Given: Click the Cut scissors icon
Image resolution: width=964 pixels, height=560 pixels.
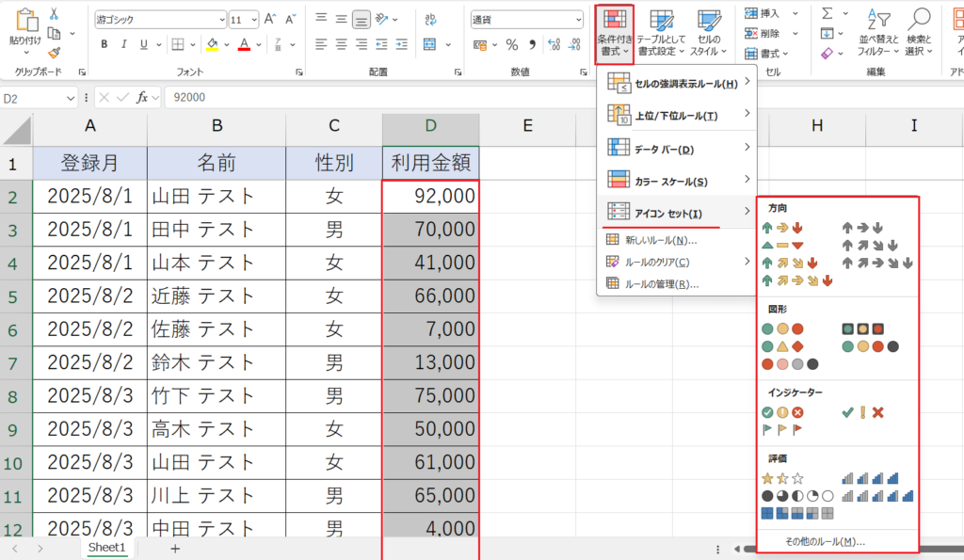Looking at the screenshot, I should [54, 13].
